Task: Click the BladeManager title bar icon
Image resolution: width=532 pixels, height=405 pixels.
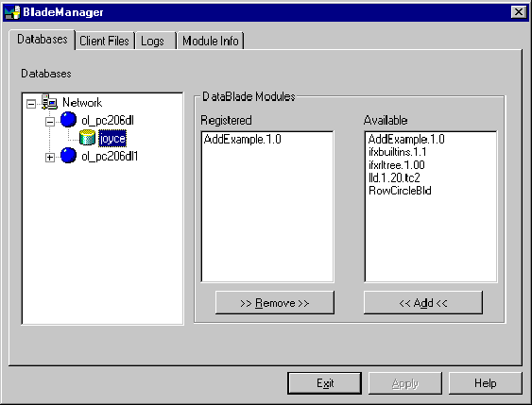Action: pos(12,12)
